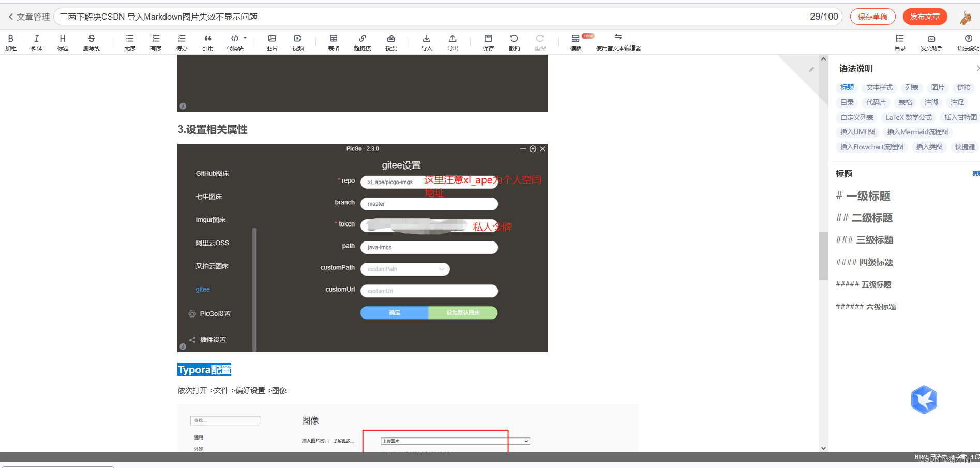Click the 保存草稿 button
The height and width of the screenshot is (468, 980).
(x=872, y=17)
